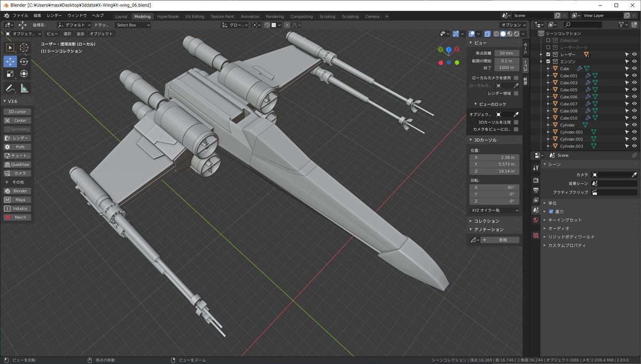
Task: Switch viewport to solid shading
Action: click(x=503, y=34)
